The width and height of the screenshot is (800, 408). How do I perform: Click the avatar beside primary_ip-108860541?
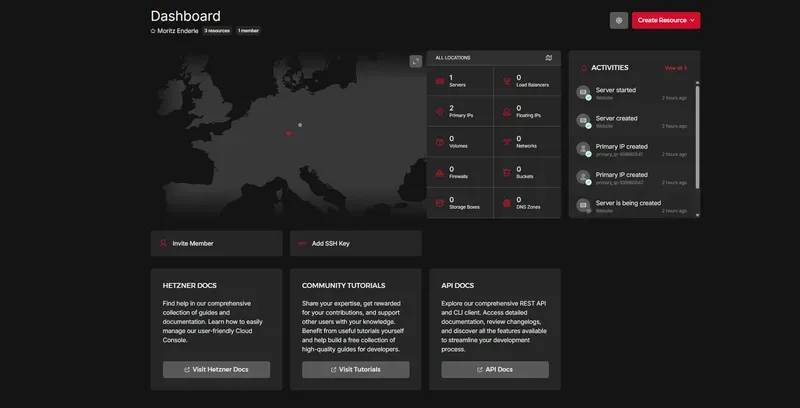click(583, 149)
